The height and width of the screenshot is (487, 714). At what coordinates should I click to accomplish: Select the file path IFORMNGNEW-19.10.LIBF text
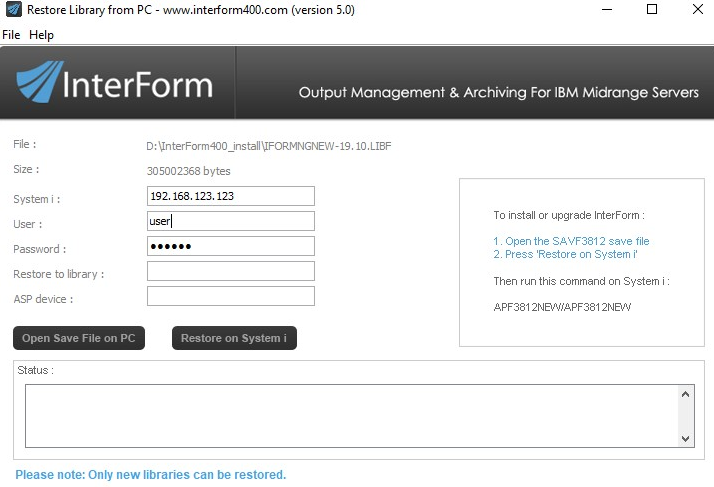269,146
